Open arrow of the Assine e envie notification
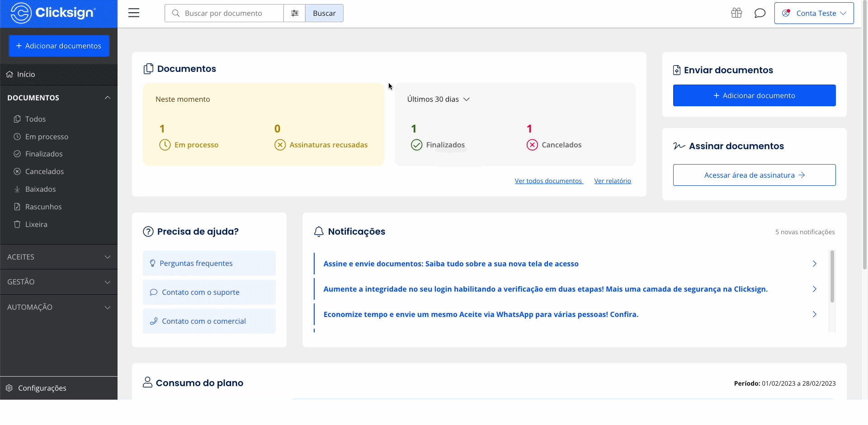868x425 pixels. click(x=815, y=264)
